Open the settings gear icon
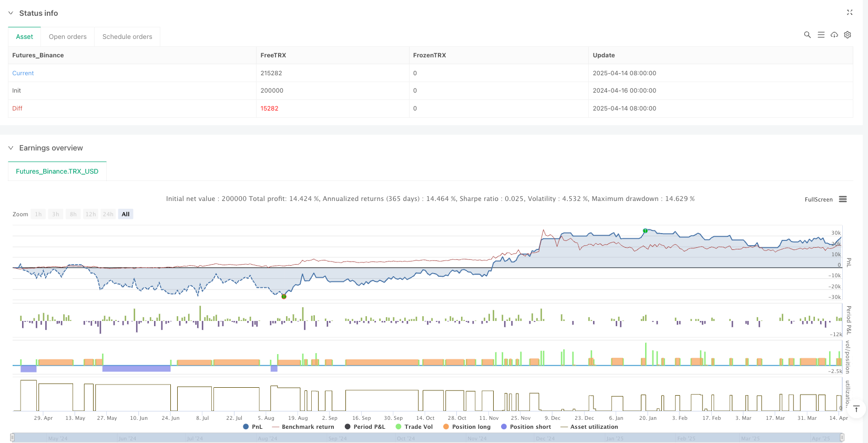The image size is (868, 443). pyautogui.click(x=847, y=35)
